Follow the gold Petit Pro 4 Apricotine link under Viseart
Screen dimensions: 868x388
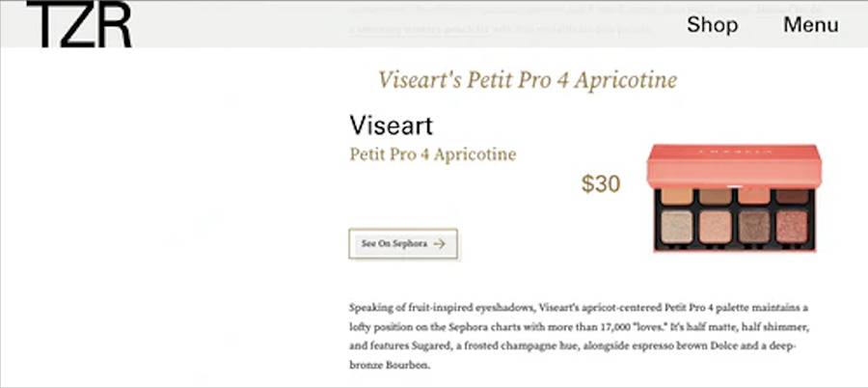pos(432,154)
